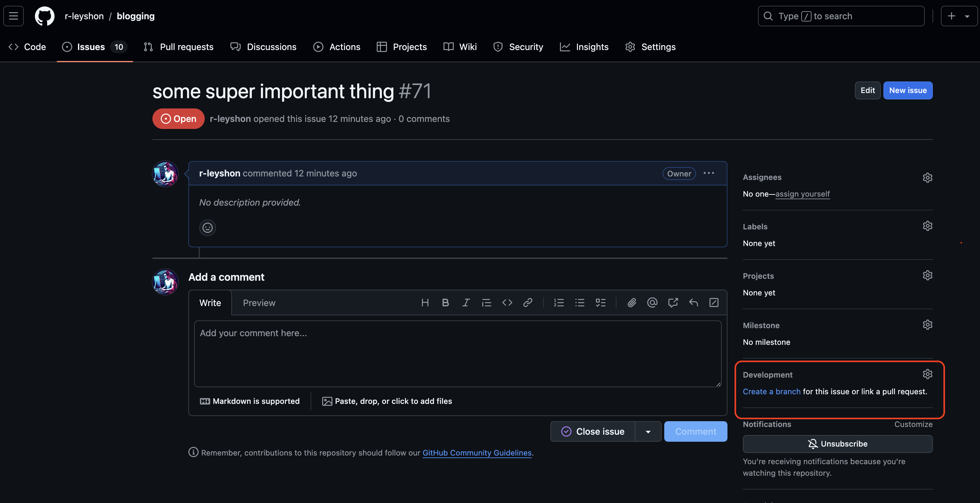980x503 pixels.
Task: Switch to the Preview tab
Action: click(259, 303)
